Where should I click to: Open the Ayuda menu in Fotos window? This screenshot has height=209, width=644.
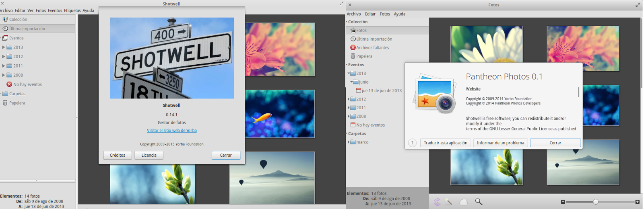pyautogui.click(x=399, y=14)
